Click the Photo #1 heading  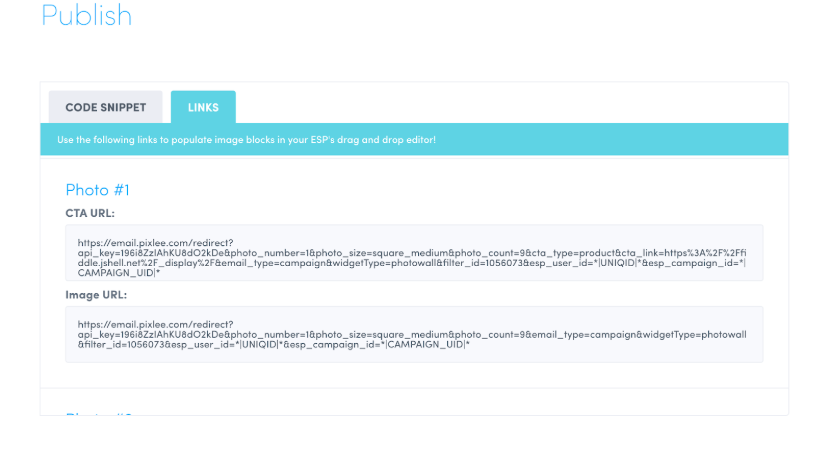coord(97,189)
